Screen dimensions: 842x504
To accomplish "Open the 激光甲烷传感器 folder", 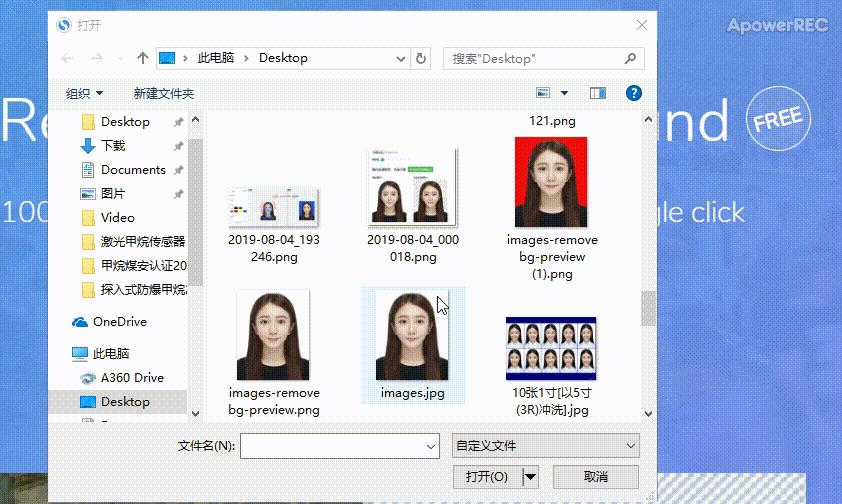I will [x=134, y=242].
